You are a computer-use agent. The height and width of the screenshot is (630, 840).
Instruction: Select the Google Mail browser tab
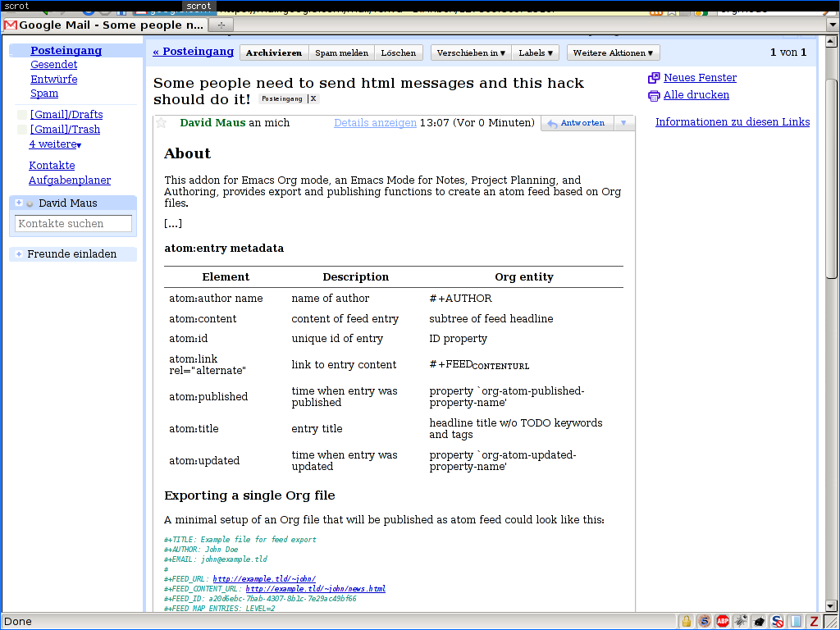(104, 25)
